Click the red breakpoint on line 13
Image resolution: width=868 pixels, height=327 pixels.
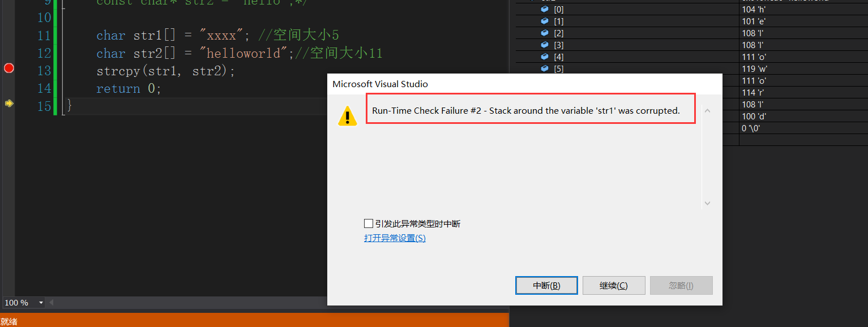point(8,68)
